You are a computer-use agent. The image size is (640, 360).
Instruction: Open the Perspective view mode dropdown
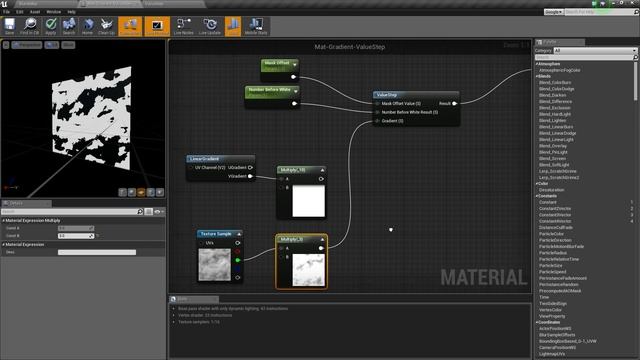pos(27,45)
